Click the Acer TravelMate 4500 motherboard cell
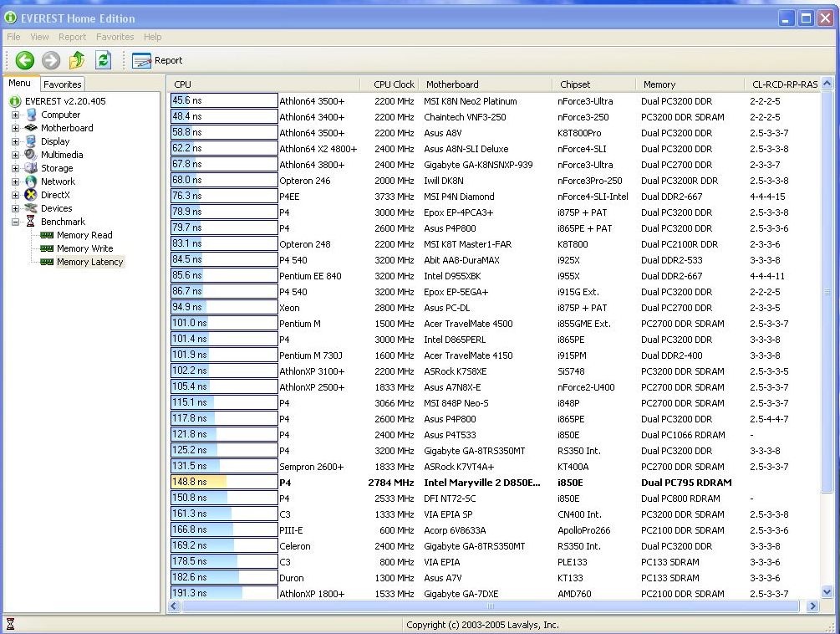This screenshot has width=840, height=634. coord(468,324)
